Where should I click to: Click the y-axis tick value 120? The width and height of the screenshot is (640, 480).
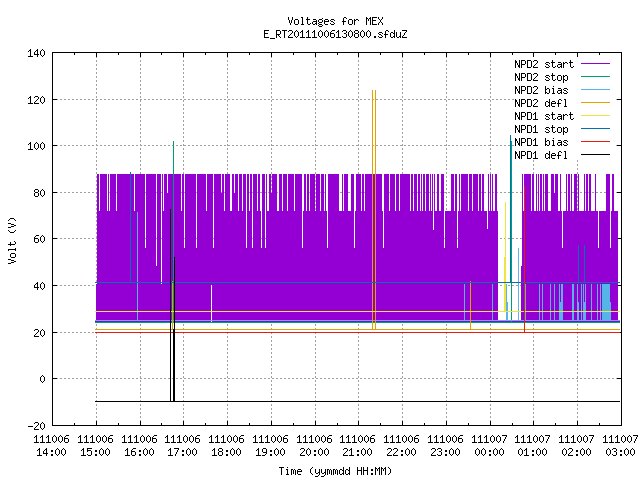36,100
